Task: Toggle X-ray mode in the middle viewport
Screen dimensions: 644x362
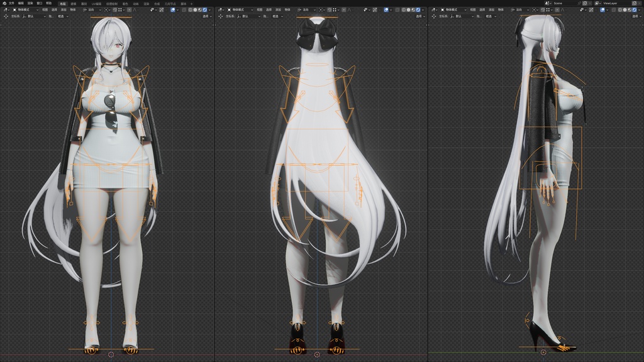Action: point(397,10)
